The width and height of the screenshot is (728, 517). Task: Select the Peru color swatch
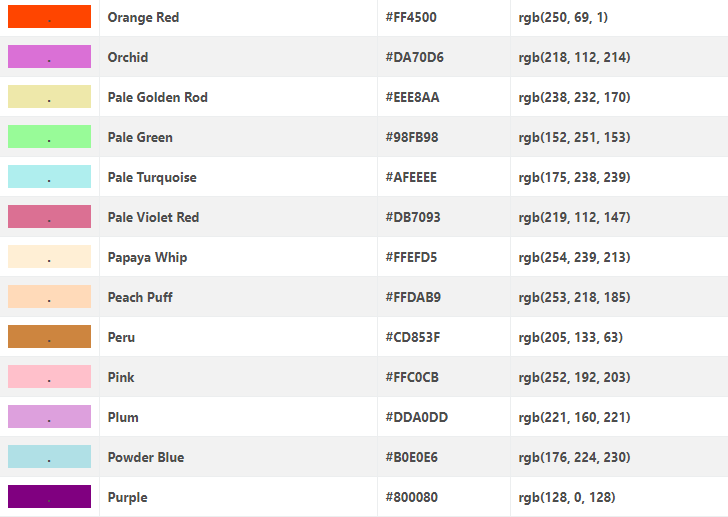(49, 337)
